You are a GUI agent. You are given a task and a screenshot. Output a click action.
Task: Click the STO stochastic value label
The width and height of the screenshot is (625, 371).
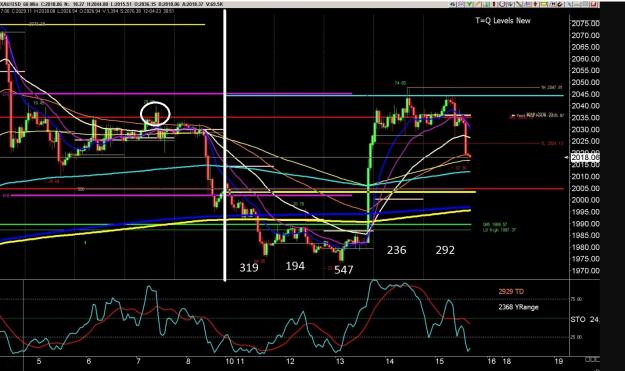pyautogui.click(x=585, y=320)
